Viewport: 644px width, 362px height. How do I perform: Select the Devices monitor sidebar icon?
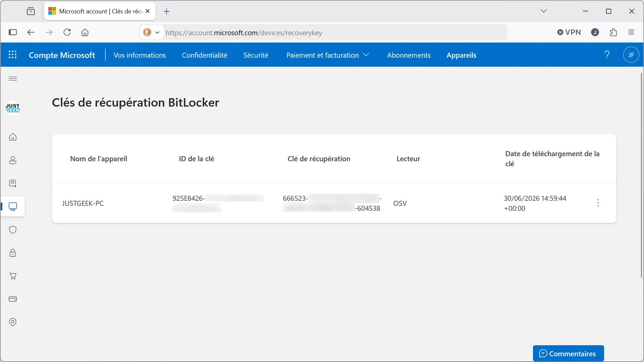pos(13,206)
